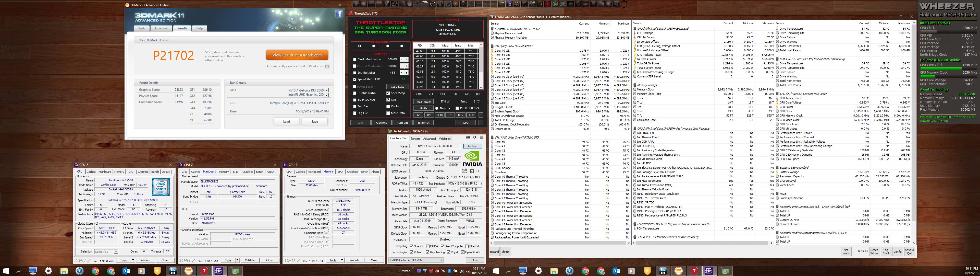Open the GPU-Z hamburger menu
980x276 pixels.
pos(481,137)
